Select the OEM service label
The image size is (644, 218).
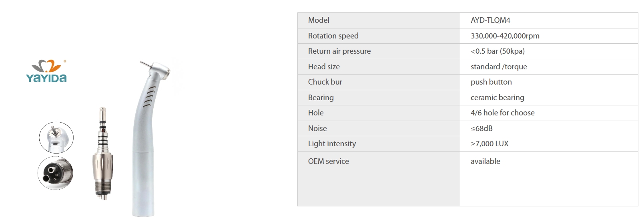tap(329, 161)
